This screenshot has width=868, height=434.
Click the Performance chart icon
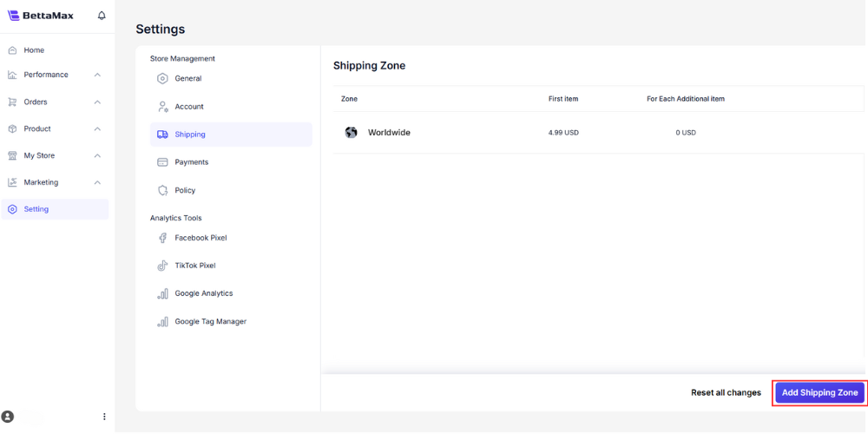tap(12, 75)
